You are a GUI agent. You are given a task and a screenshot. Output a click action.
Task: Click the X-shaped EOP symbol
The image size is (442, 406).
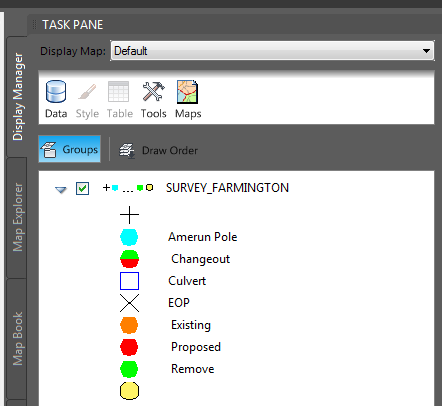(x=129, y=303)
